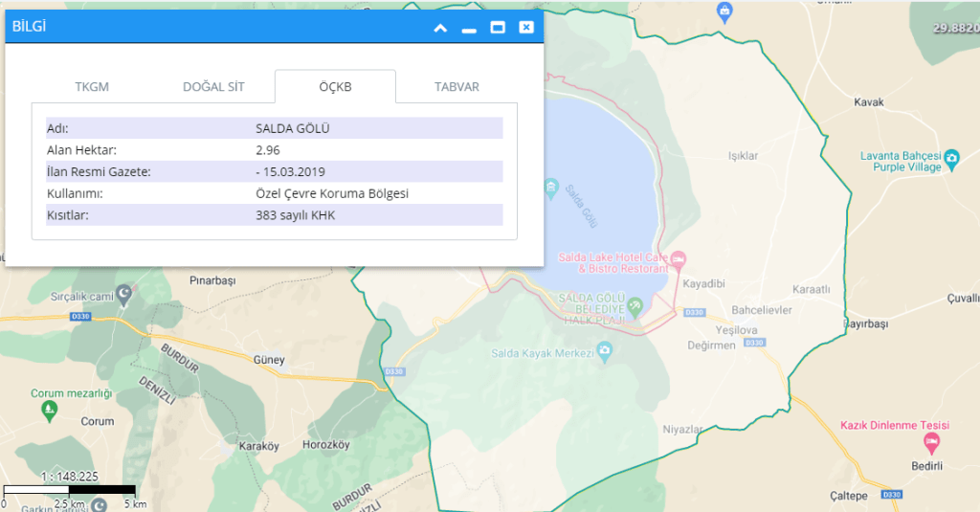Open the Kazık Dinlenme Tesisi marker

pyautogui.click(x=931, y=443)
